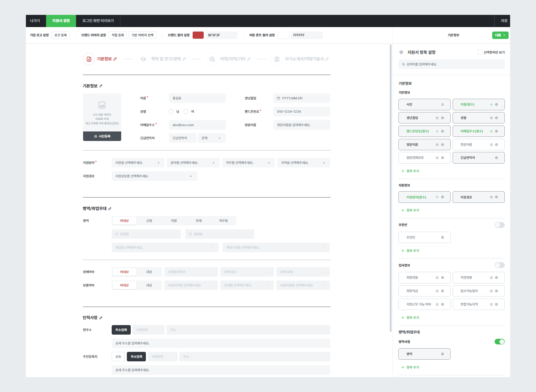This screenshot has width=536, height=392.
Task: Open the 제대구분을 선택해주세요 dropdown
Action: (276, 247)
